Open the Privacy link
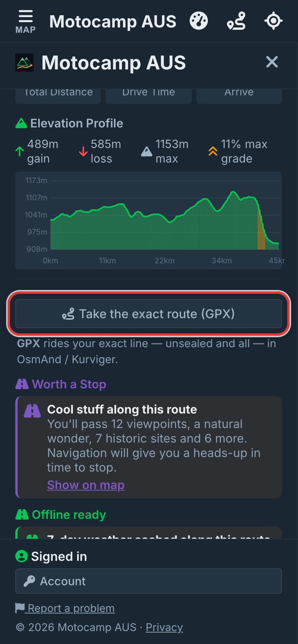 [164, 627]
